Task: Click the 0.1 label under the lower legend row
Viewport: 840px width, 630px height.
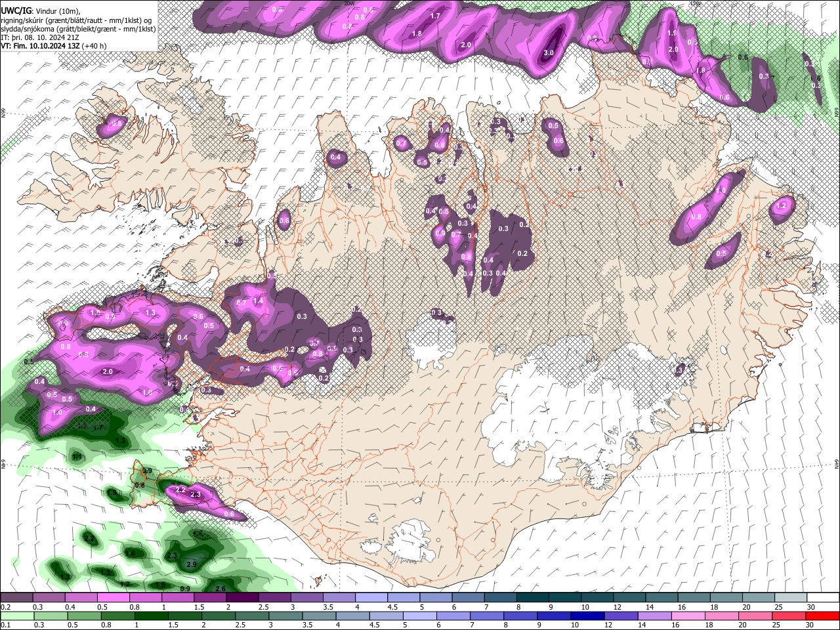Action: coord(5,625)
